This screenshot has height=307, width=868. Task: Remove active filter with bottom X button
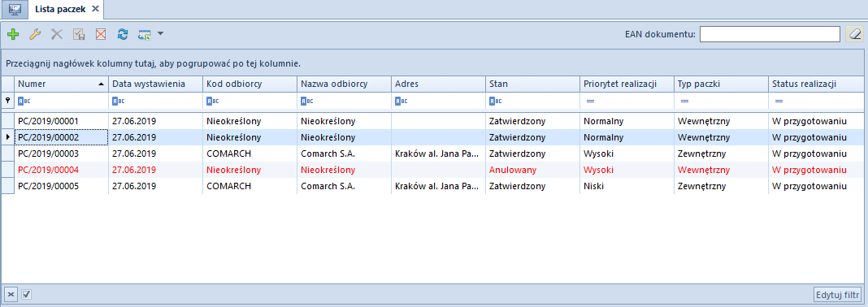tap(11, 294)
